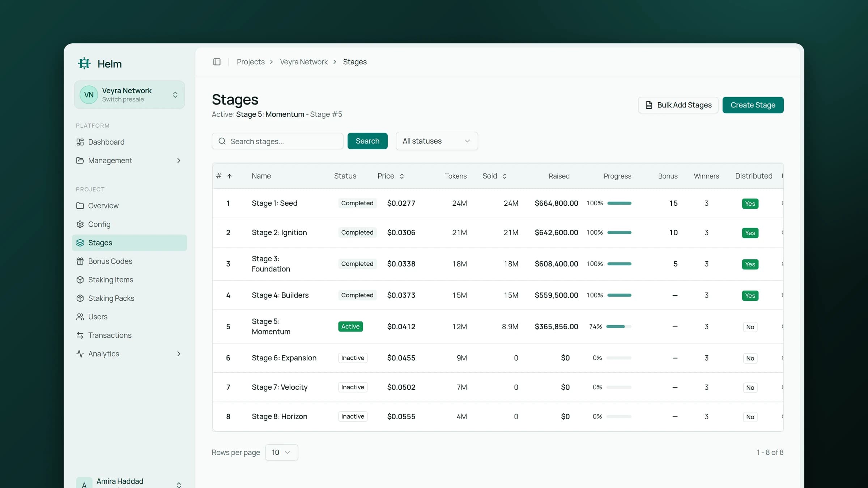
Task: Click the Staking Packs sidebar item
Action: (129, 298)
